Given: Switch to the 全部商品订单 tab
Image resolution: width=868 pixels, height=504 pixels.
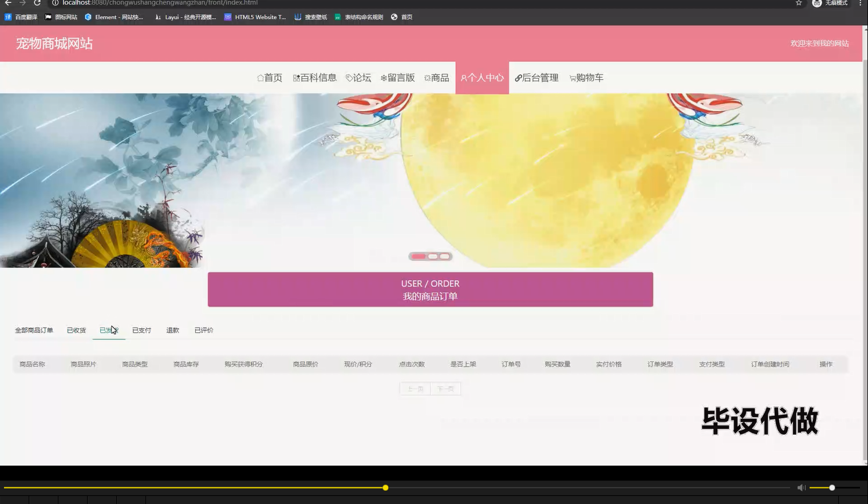Looking at the screenshot, I should coord(34,330).
